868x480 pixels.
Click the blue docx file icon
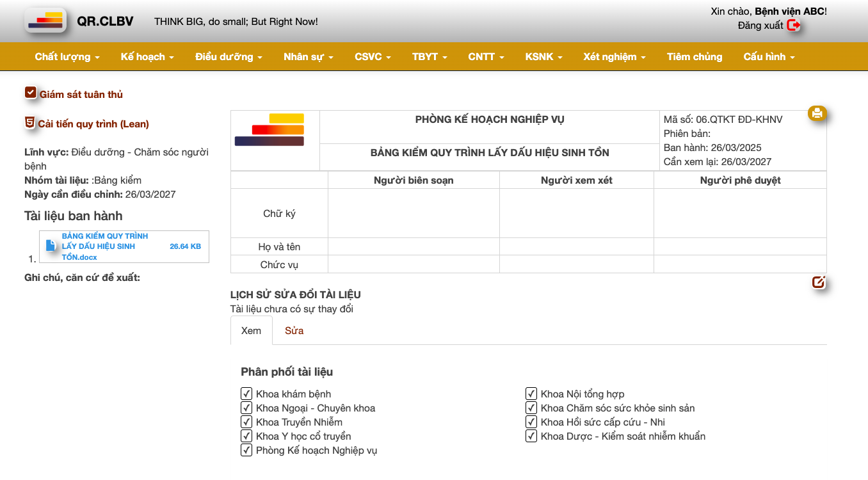51,246
